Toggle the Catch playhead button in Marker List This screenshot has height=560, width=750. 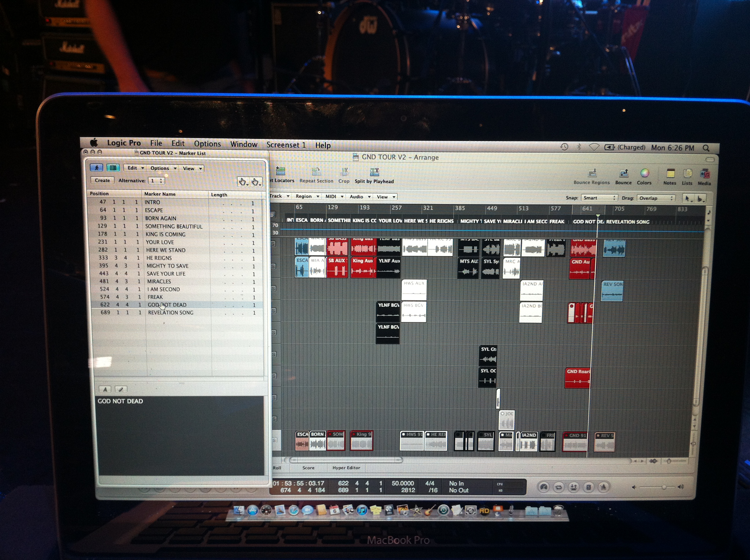pyautogui.click(x=96, y=167)
